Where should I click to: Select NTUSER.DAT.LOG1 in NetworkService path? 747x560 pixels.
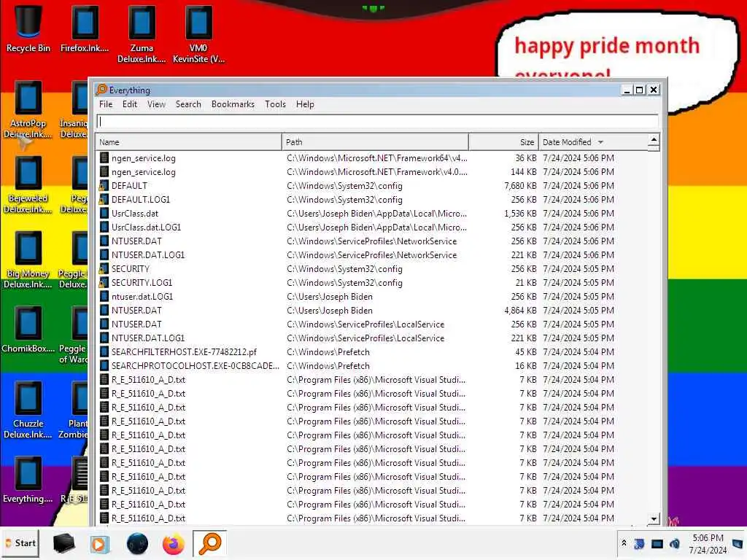(371, 254)
